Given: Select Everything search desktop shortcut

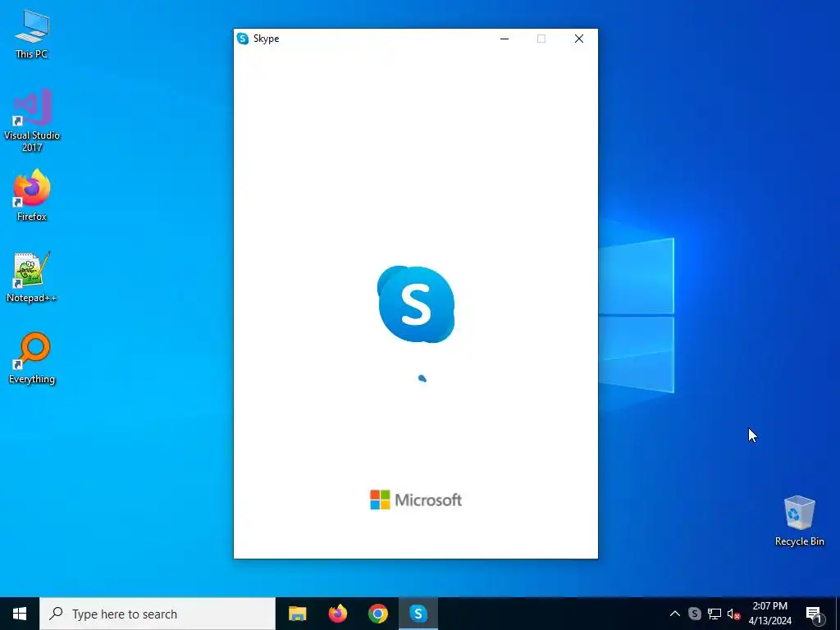Looking at the screenshot, I should tap(32, 358).
